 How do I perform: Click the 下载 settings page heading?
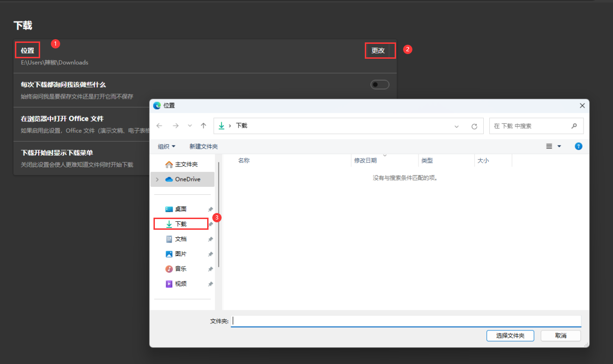pos(23,25)
